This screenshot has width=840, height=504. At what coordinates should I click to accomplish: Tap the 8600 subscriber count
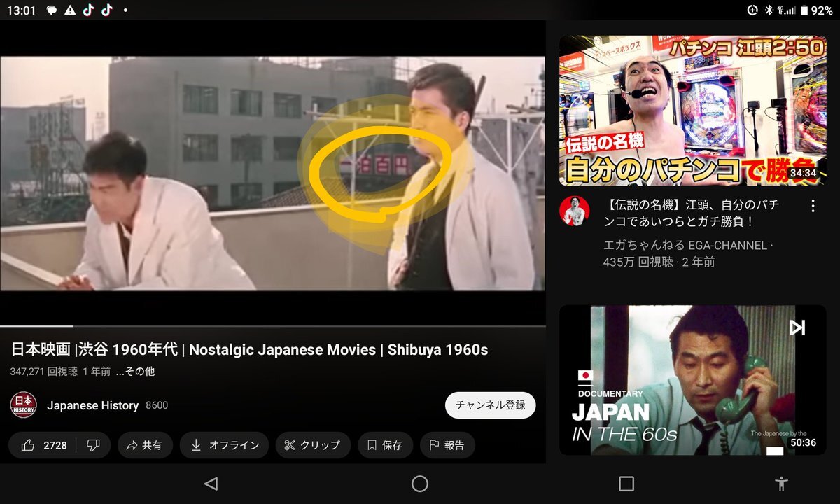[157, 406]
